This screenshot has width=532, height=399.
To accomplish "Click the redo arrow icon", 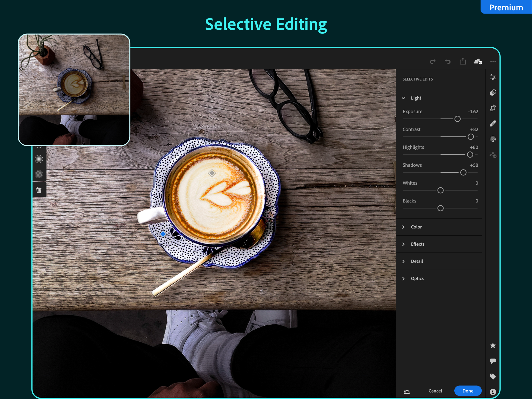I will pyautogui.click(x=433, y=62).
